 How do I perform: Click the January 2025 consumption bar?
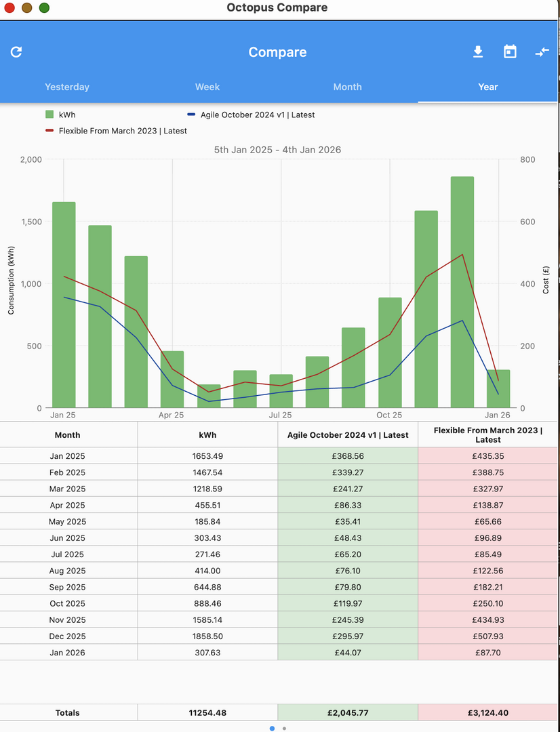coord(64,305)
